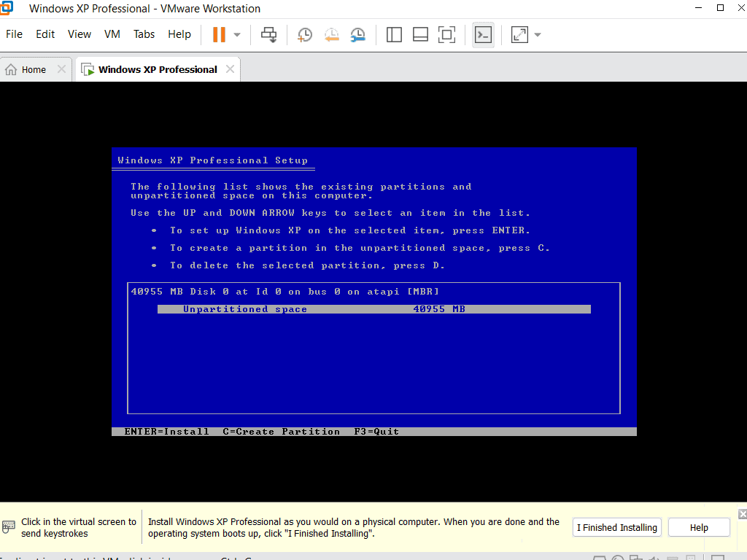Enter full screen mode
The width and height of the screenshot is (747, 560).
tap(447, 35)
